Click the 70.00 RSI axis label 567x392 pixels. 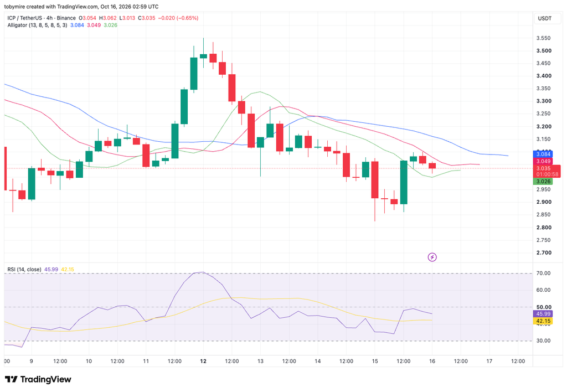coord(544,274)
